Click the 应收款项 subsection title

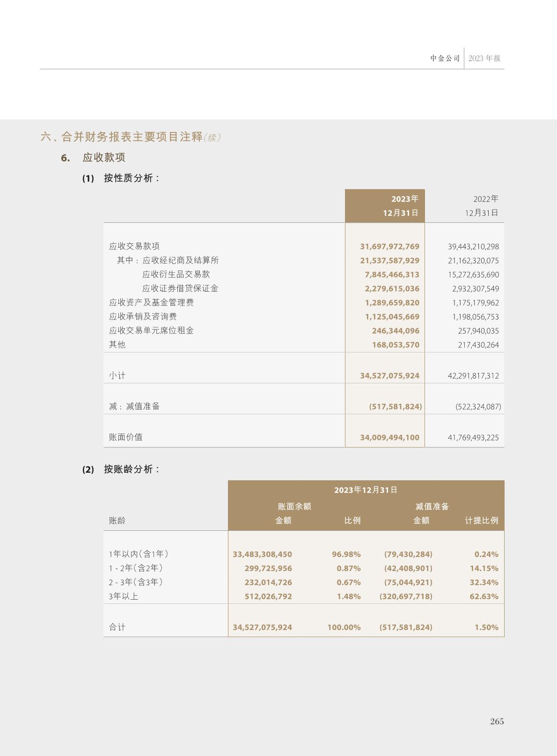coord(104,158)
